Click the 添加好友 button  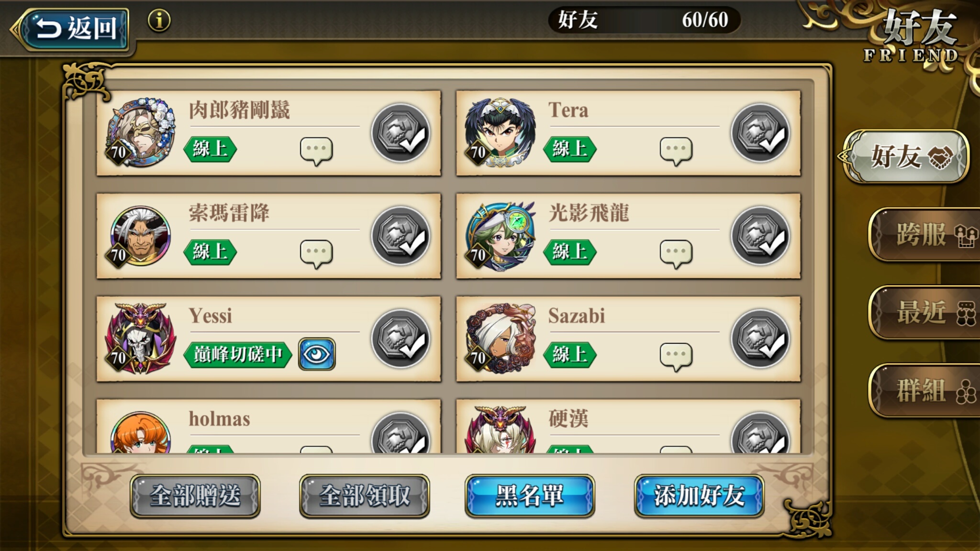(699, 496)
